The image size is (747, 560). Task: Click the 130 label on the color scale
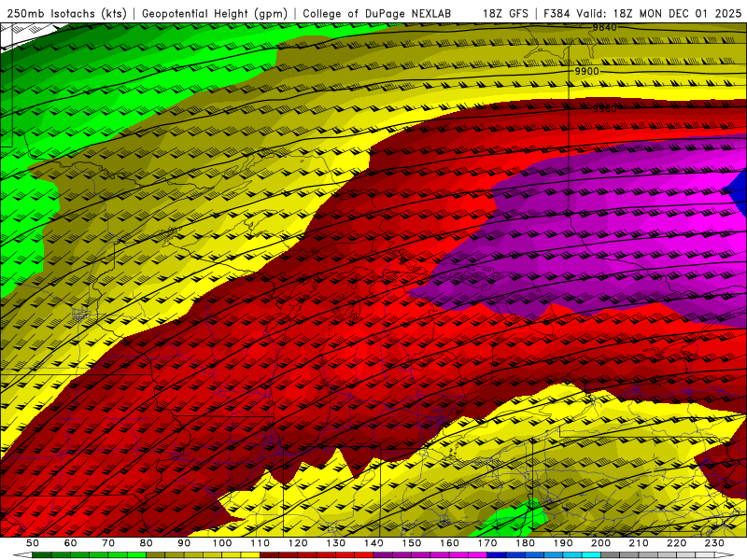(336, 543)
